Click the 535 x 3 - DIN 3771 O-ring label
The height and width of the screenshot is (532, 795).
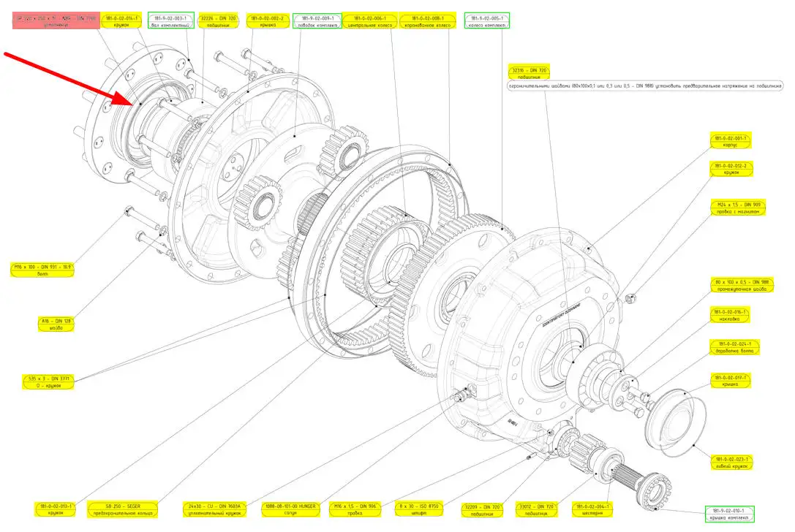coord(48,382)
